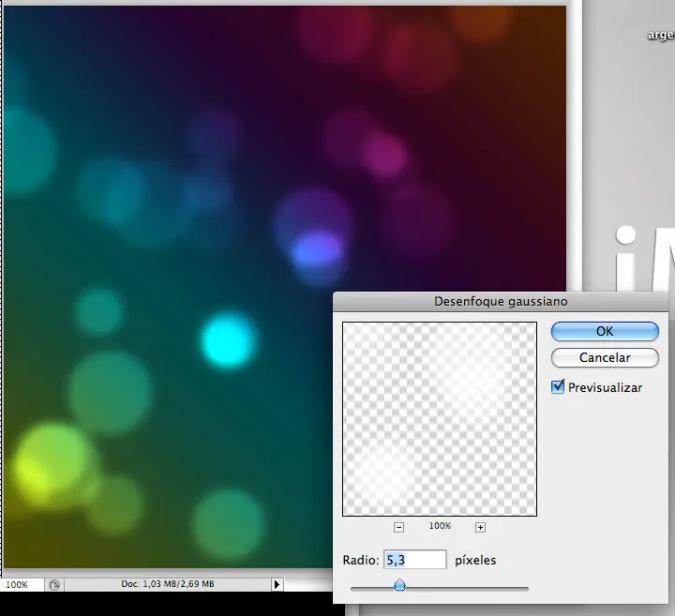Click the bright blue-violet bokeh spot on canvas

pos(316,251)
